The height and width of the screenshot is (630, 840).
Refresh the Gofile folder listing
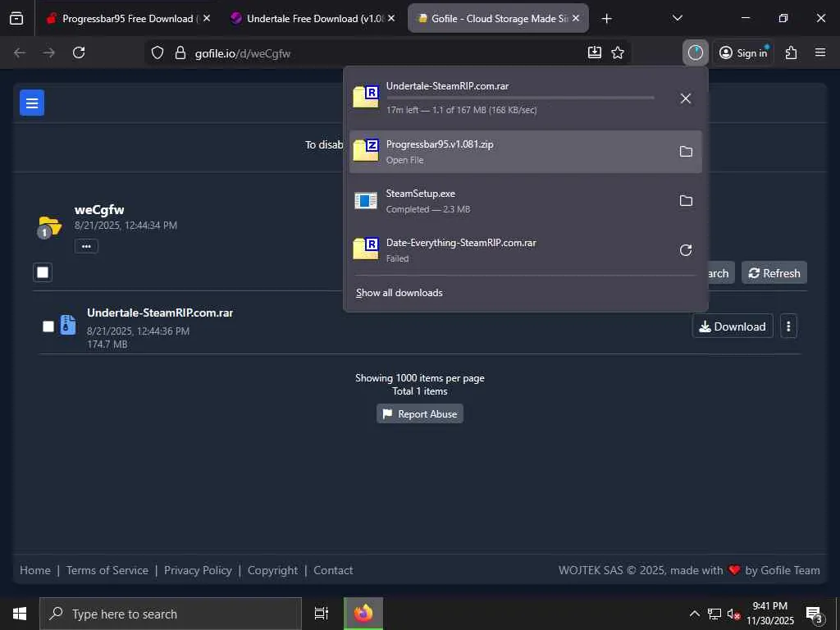click(774, 273)
